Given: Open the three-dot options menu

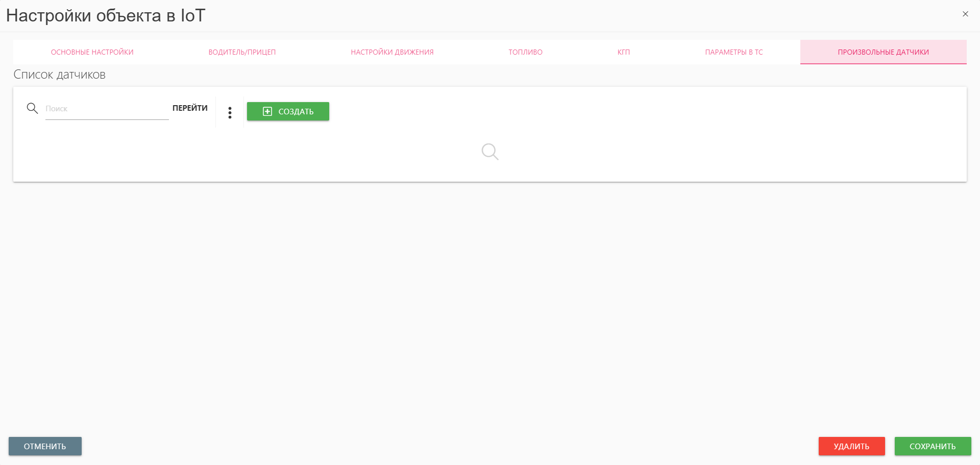Looking at the screenshot, I should click(x=230, y=112).
